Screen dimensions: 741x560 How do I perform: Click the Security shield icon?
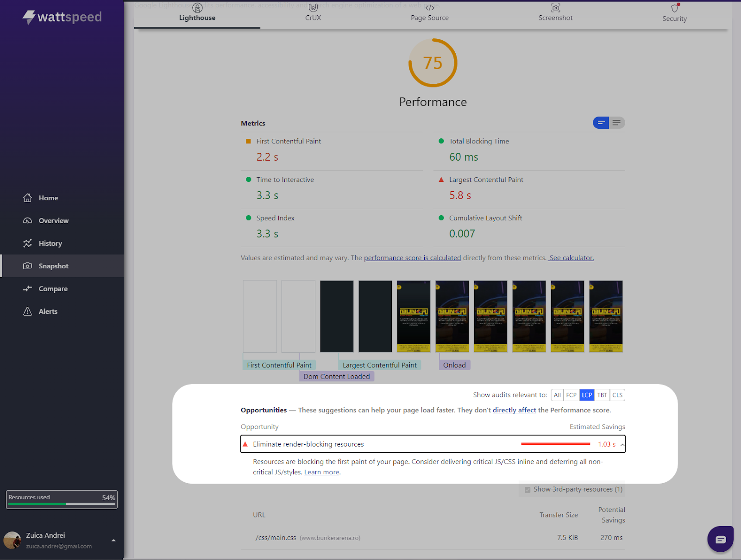[x=675, y=8]
